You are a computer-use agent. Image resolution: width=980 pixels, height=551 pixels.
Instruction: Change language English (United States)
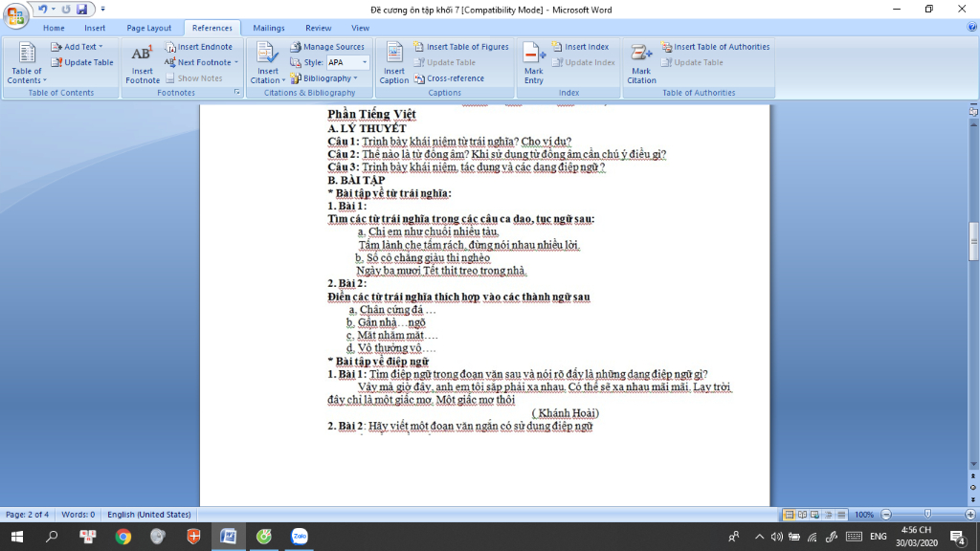pos(148,515)
